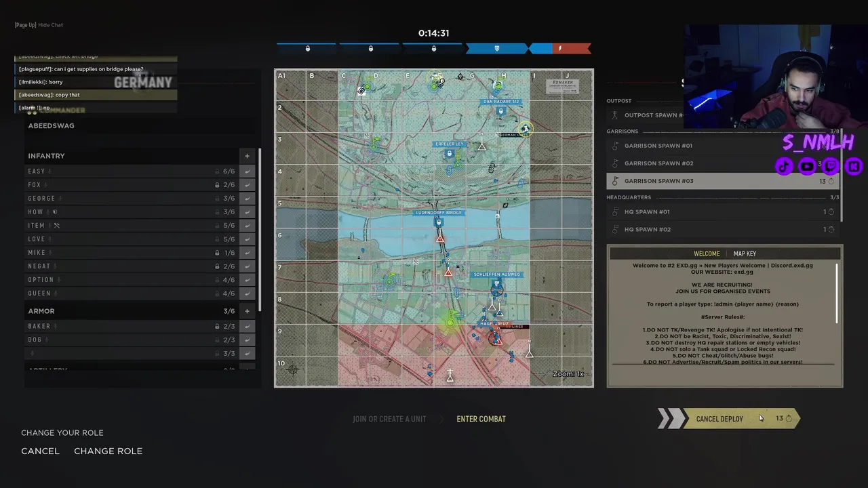
Task: Join the EASY squad using its arrow icon
Action: pos(247,171)
